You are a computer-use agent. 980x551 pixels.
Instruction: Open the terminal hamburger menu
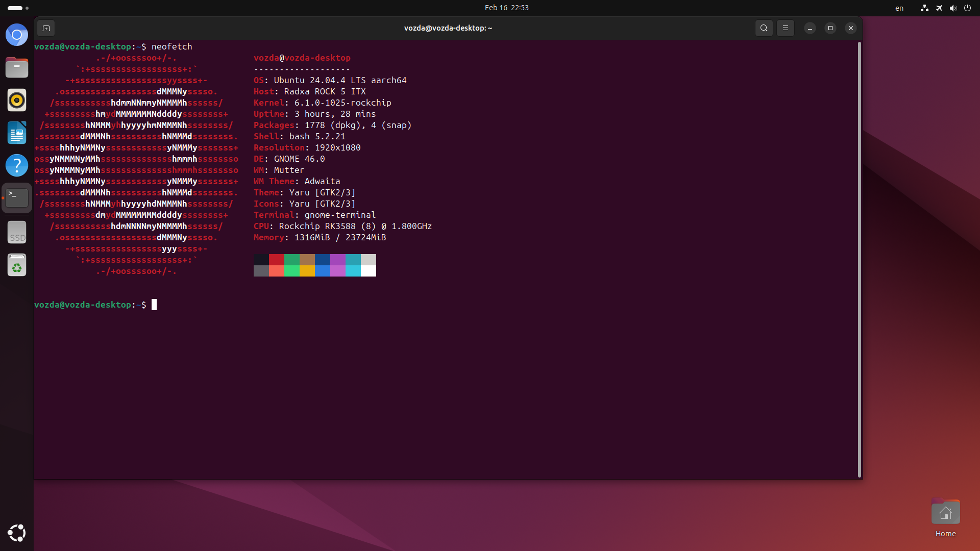(786, 28)
